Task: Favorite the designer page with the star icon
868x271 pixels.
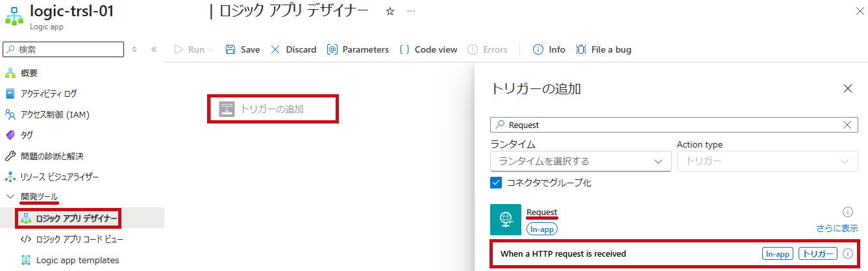Action: click(390, 12)
